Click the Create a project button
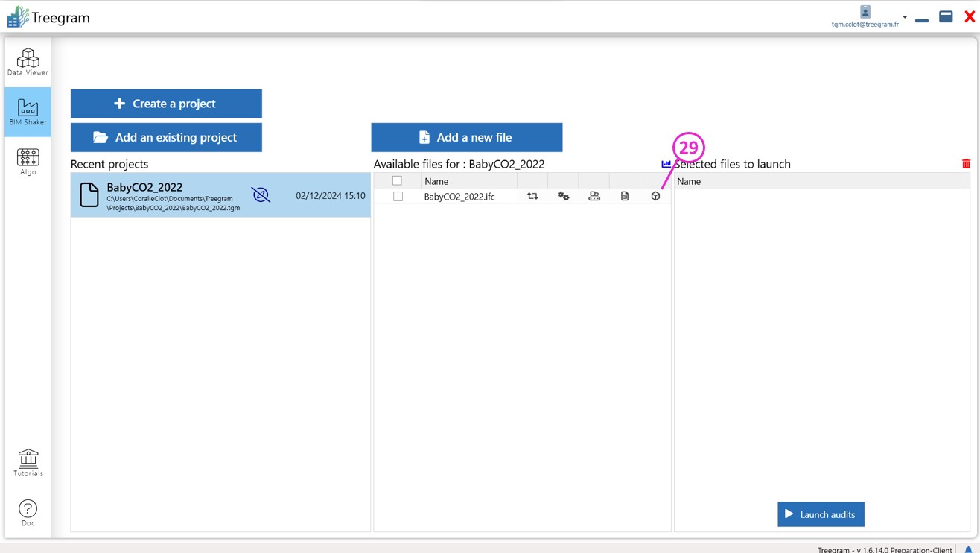Viewport: 980px width, 553px height. click(166, 104)
